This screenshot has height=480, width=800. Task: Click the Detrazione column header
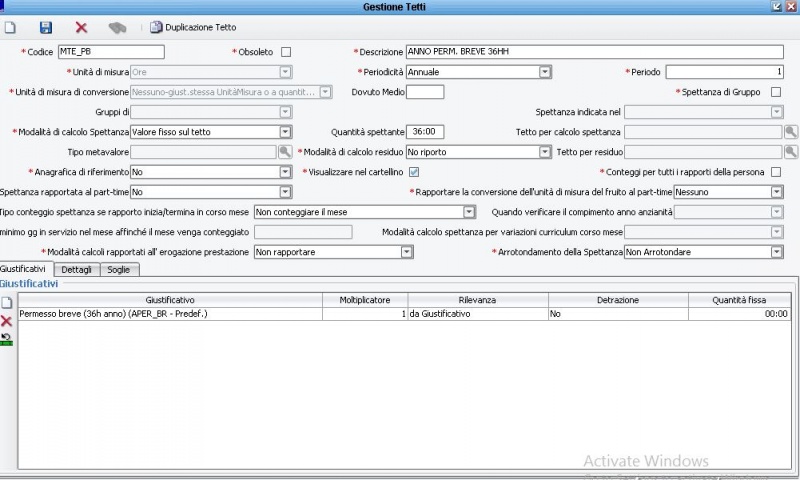tap(618, 300)
